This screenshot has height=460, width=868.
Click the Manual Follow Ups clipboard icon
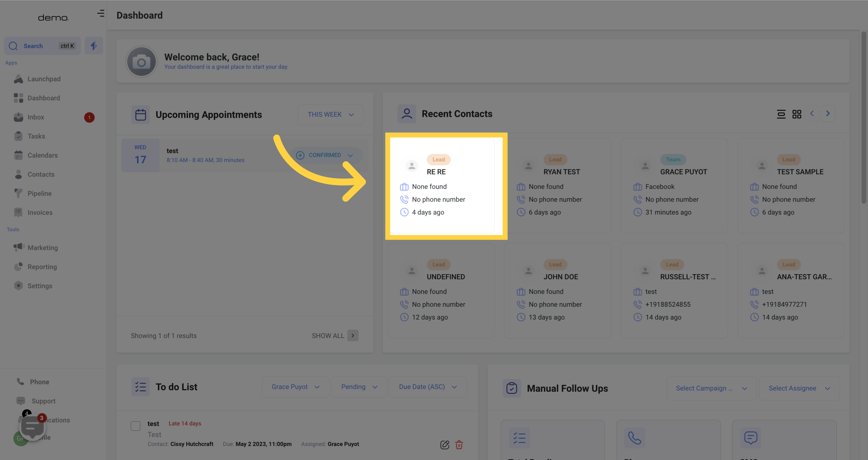pos(512,388)
